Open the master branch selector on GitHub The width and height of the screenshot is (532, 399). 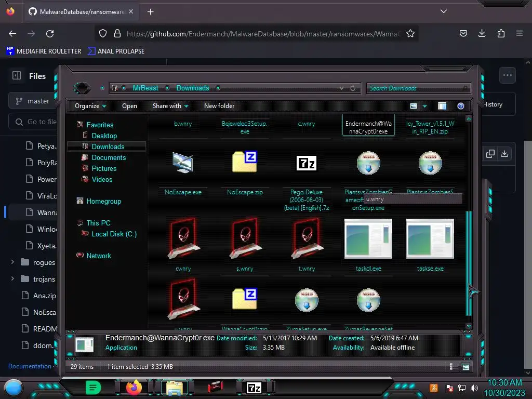point(33,101)
